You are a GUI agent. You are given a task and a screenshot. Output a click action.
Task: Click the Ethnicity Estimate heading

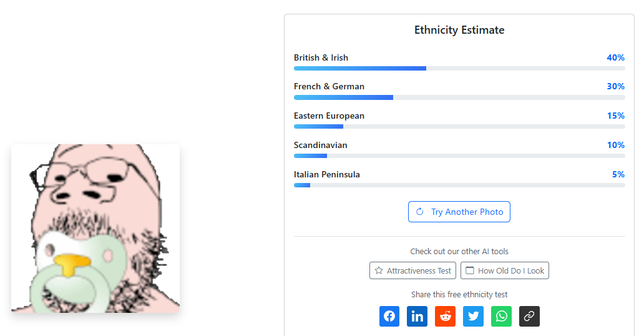459,30
